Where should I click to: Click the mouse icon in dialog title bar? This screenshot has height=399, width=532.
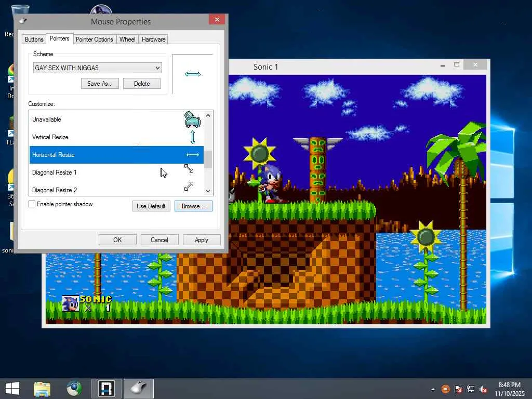pyautogui.click(x=23, y=21)
